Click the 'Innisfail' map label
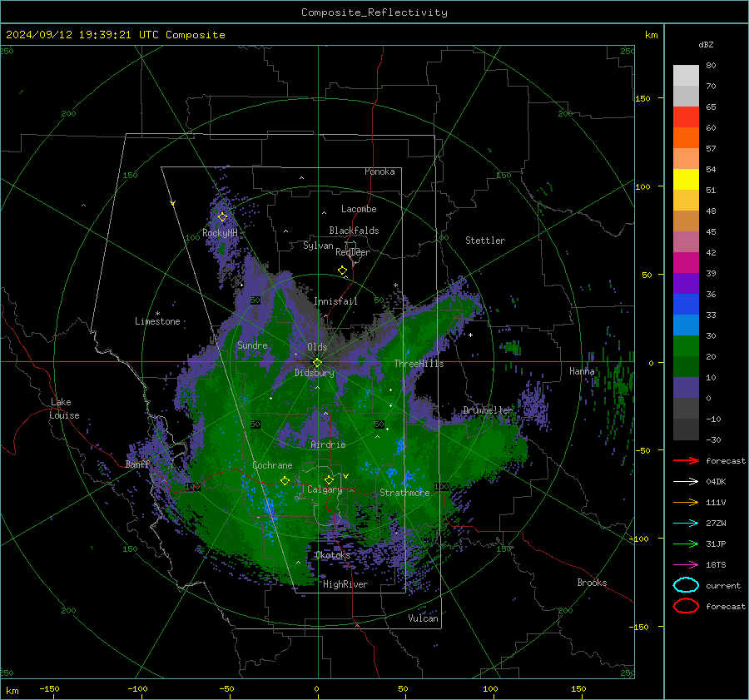The height and width of the screenshot is (700, 749). tap(335, 301)
